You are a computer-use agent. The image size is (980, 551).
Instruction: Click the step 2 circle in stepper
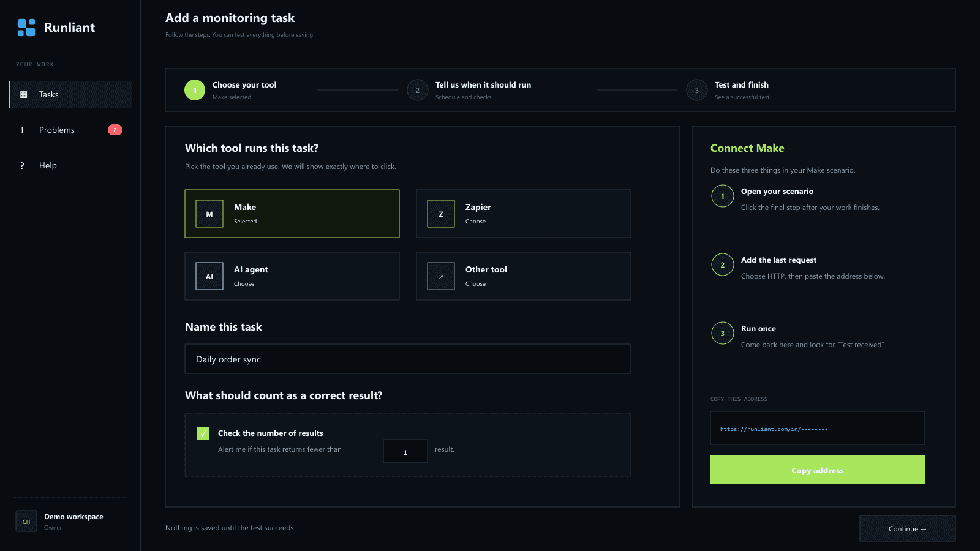(x=418, y=90)
